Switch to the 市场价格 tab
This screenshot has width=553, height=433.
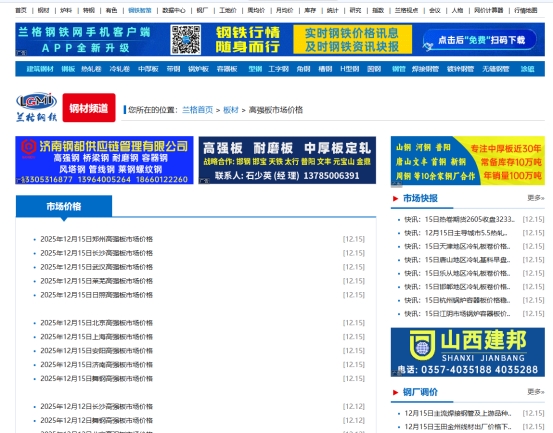point(64,206)
